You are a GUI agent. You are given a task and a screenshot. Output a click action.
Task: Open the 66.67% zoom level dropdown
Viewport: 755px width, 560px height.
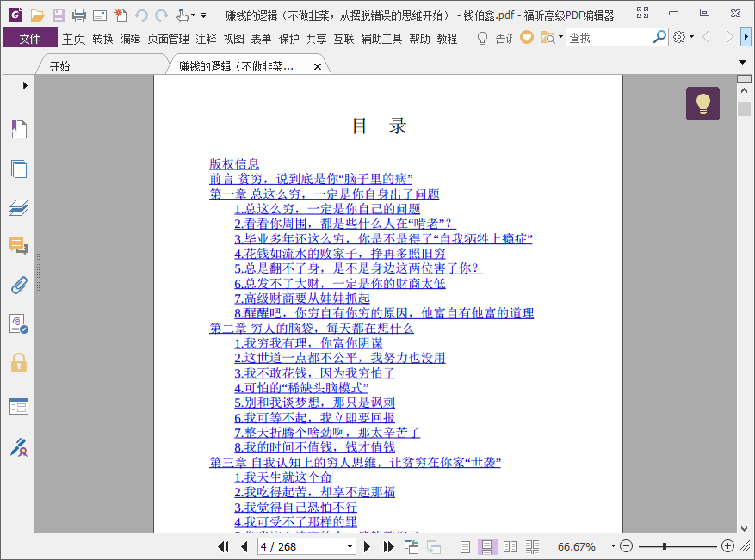tap(614, 546)
